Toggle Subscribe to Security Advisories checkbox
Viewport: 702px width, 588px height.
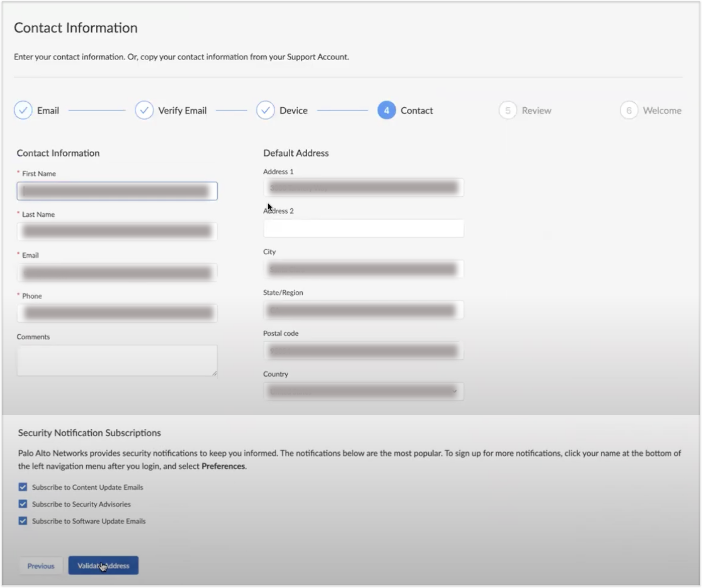click(x=23, y=504)
